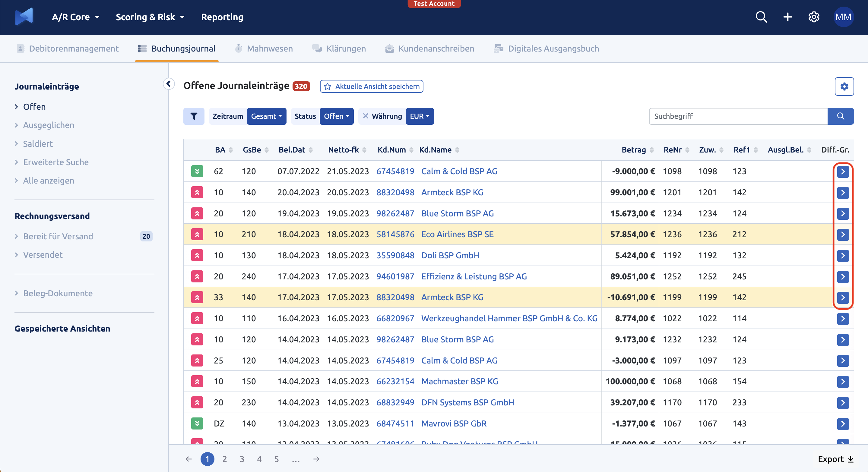Open details arrow for the Calm & Cold -3.000,00 € row
Image resolution: width=868 pixels, height=472 pixels.
[x=843, y=360]
